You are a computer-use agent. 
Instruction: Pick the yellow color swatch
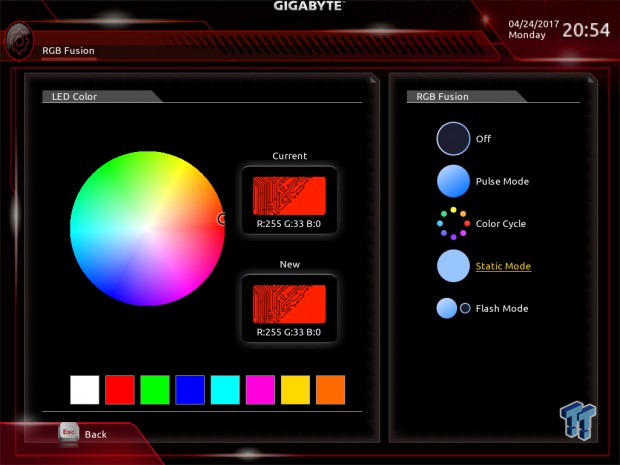[x=295, y=390]
